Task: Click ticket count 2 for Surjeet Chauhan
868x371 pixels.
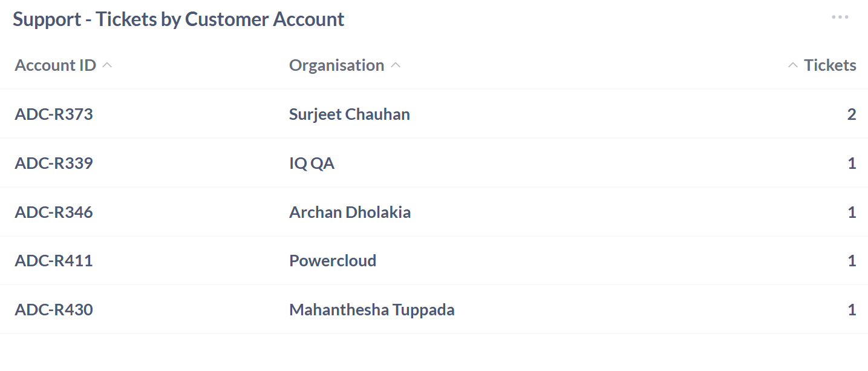Action: 851,114
